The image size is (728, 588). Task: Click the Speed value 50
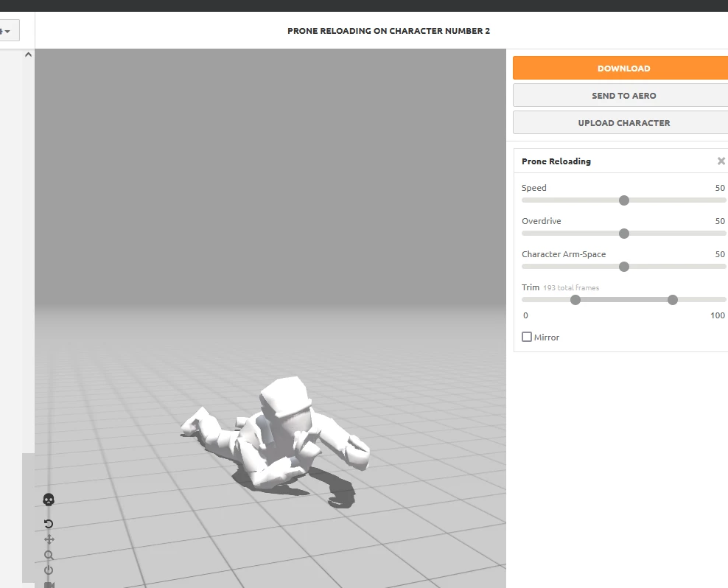[x=720, y=188]
